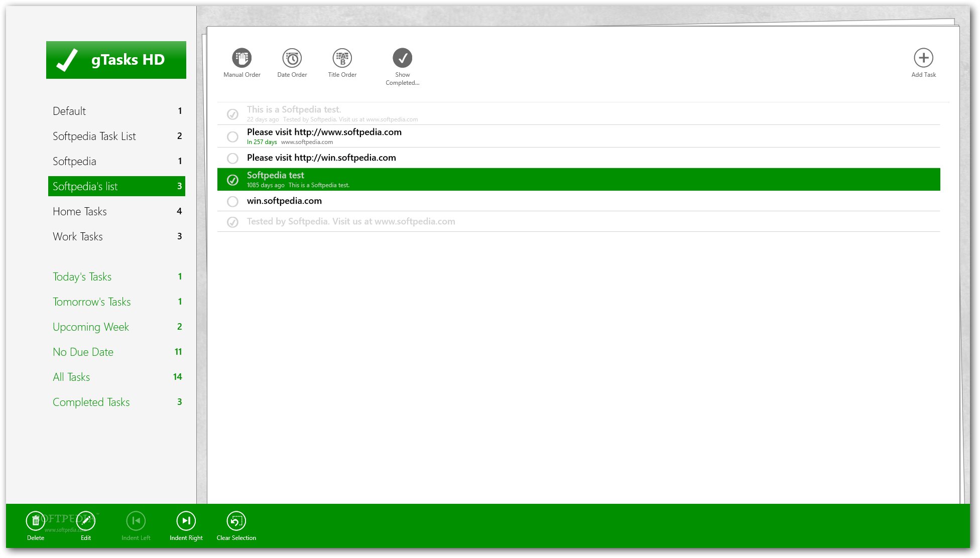The width and height of the screenshot is (980, 558).
Task: Click the Add Task plus icon
Action: click(x=923, y=58)
